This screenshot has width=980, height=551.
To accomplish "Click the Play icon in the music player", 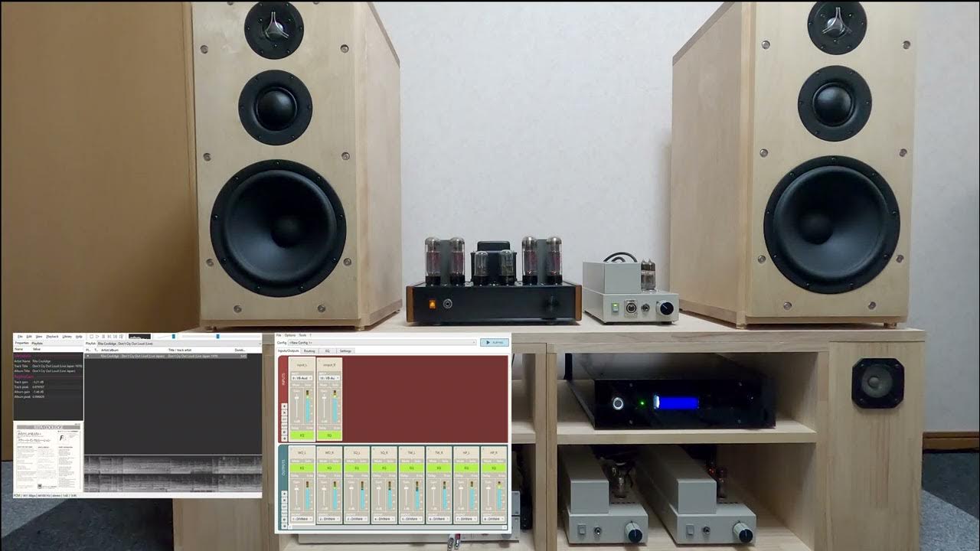I will pyautogui.click(x=97, y=337).
